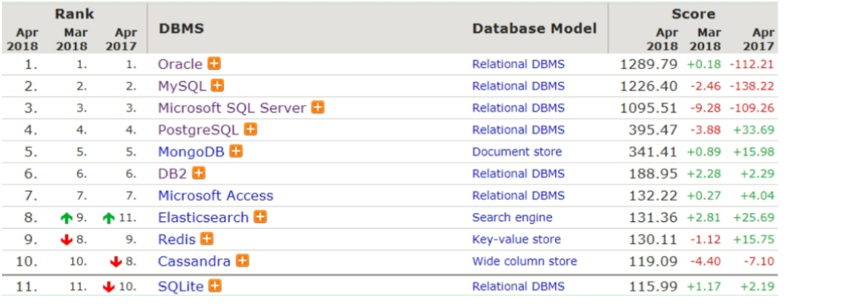Expand Cassandra info via plus icon
This screenshot has width=868, height=306.
[242, 261]
